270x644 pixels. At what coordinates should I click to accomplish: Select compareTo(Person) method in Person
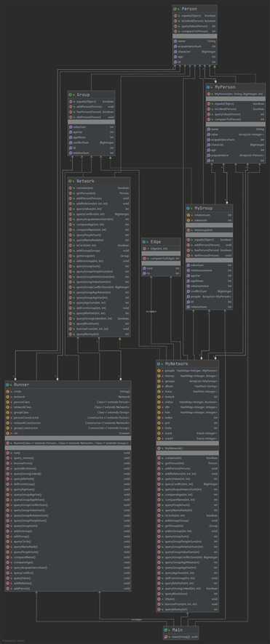pos(195,31)
